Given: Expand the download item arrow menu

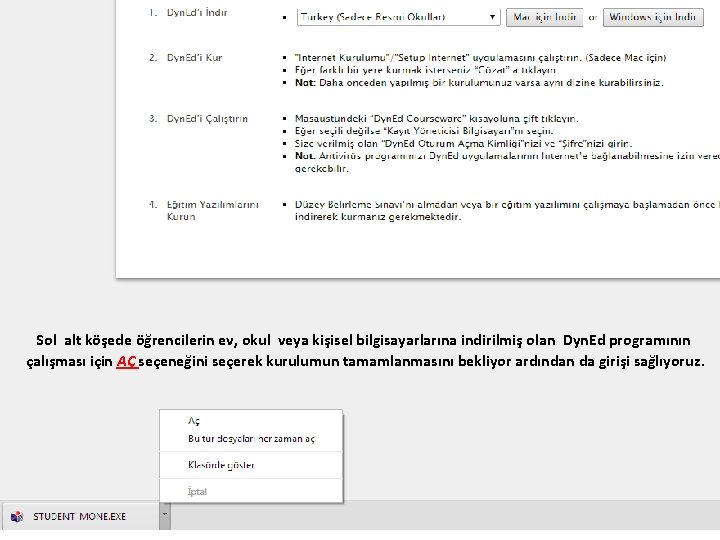Looking at the screenshot, I should [165, 517].
